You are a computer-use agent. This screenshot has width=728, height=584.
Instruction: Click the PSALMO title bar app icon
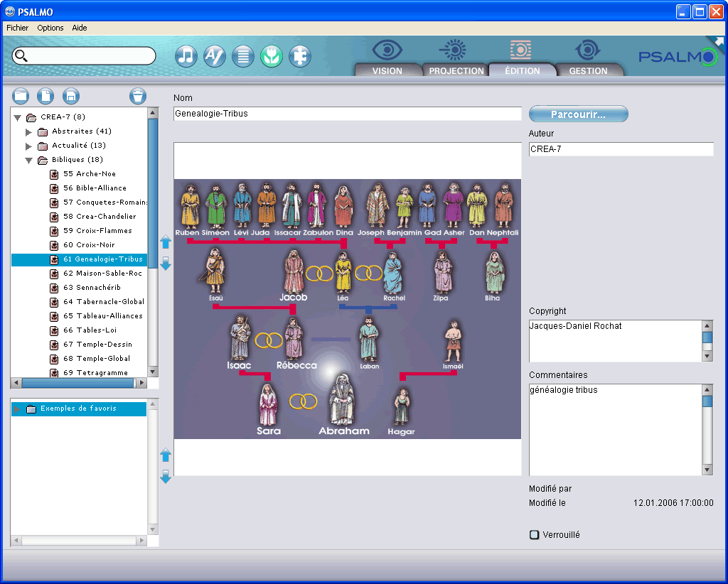click(10, 11)
